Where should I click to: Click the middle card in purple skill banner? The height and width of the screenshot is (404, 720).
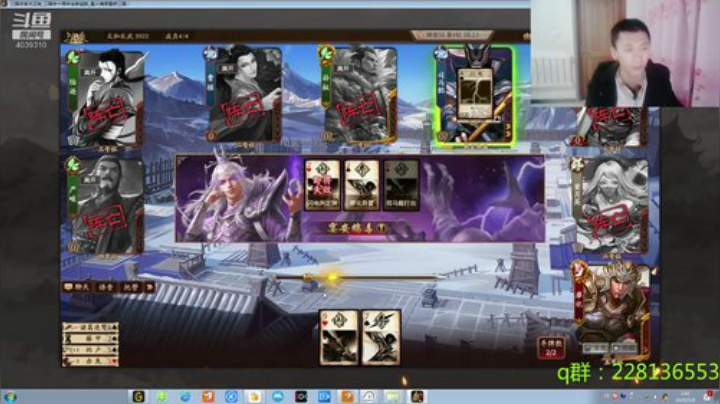tap(362, 185)
